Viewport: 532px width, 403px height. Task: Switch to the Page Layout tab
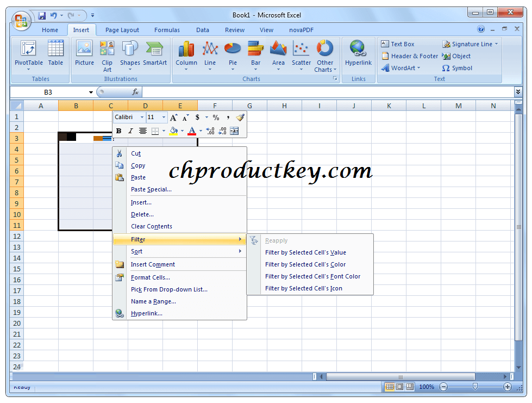point(122,30)
